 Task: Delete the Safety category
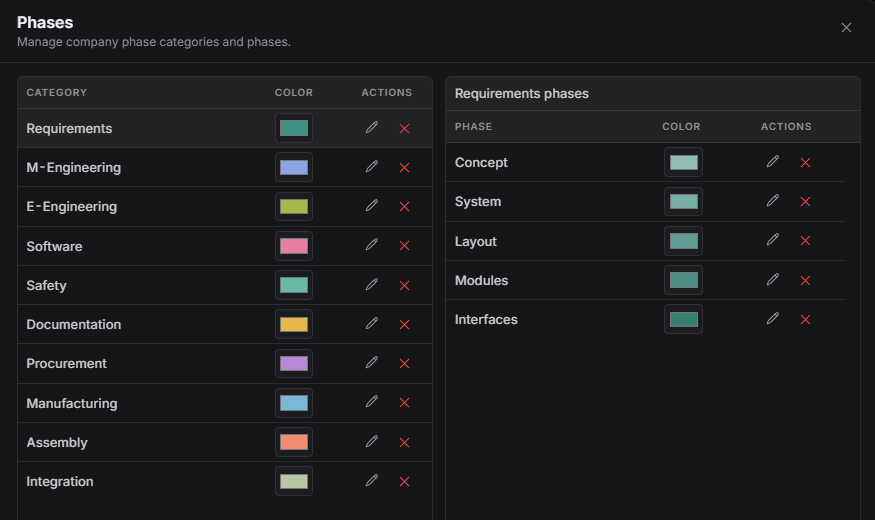[x=405, y=285]
